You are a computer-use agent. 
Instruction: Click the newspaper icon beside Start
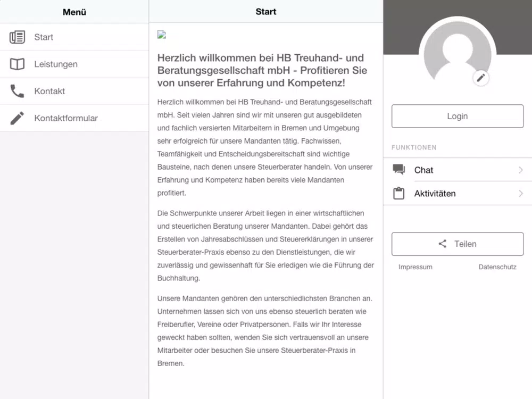[x=18, y=37]
